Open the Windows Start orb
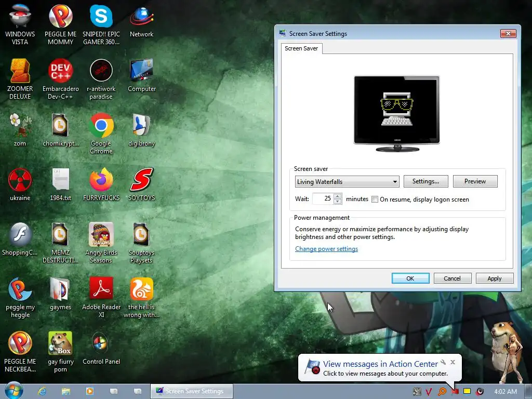Viewport: 532px width, 399px height. point(14,391)
